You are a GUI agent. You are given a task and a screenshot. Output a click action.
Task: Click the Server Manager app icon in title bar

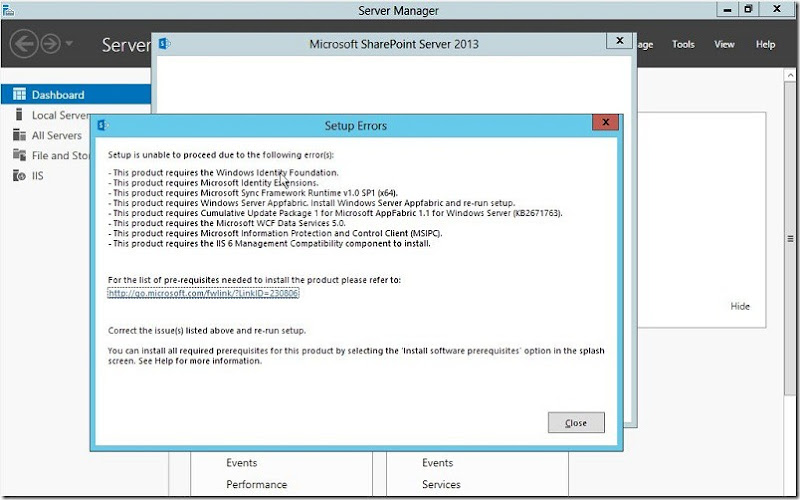8,10
